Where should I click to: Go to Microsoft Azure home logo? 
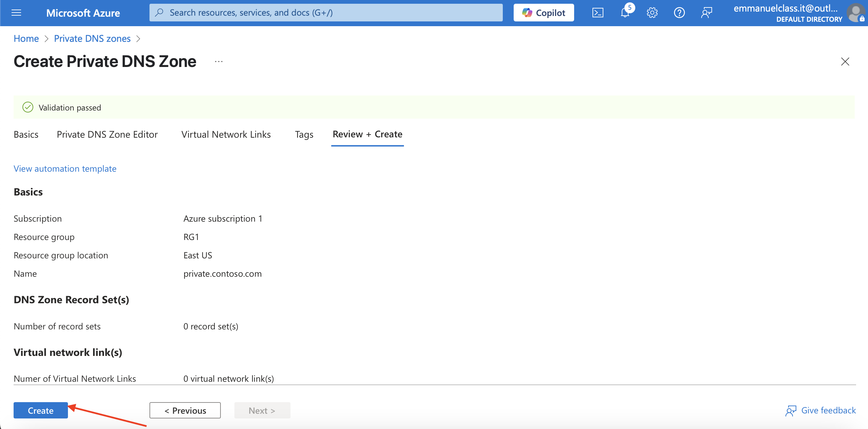tap(83, 13)
